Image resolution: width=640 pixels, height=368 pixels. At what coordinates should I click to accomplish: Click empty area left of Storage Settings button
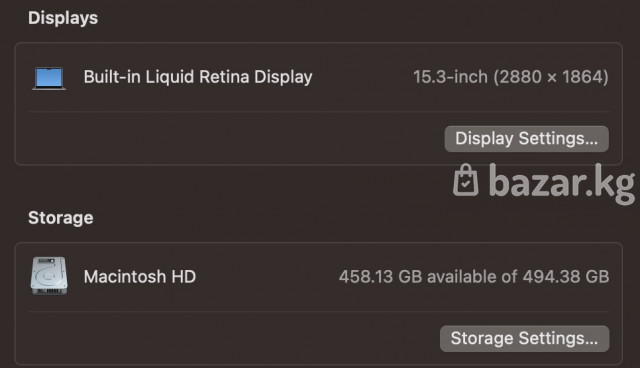pyautogui.click(x=229, y=339)
